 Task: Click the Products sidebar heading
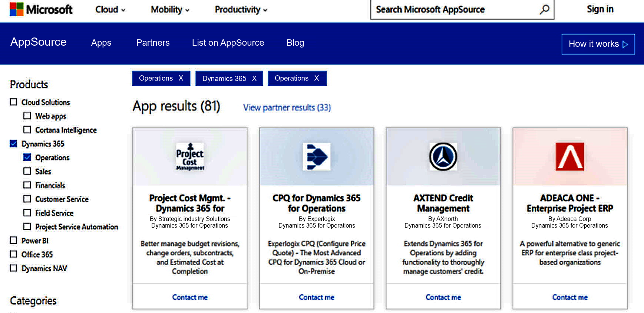[29, 85]
